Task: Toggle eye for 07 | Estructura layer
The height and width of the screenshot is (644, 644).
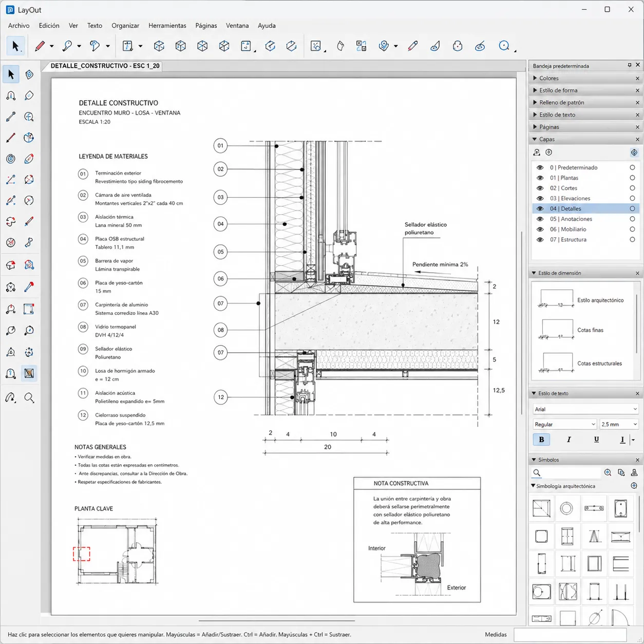Action: [540, 239]
